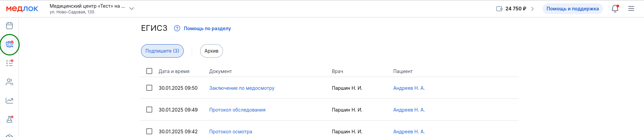Click the МедЛок logo
644x137 pixels.
click(x=22, y=9)
